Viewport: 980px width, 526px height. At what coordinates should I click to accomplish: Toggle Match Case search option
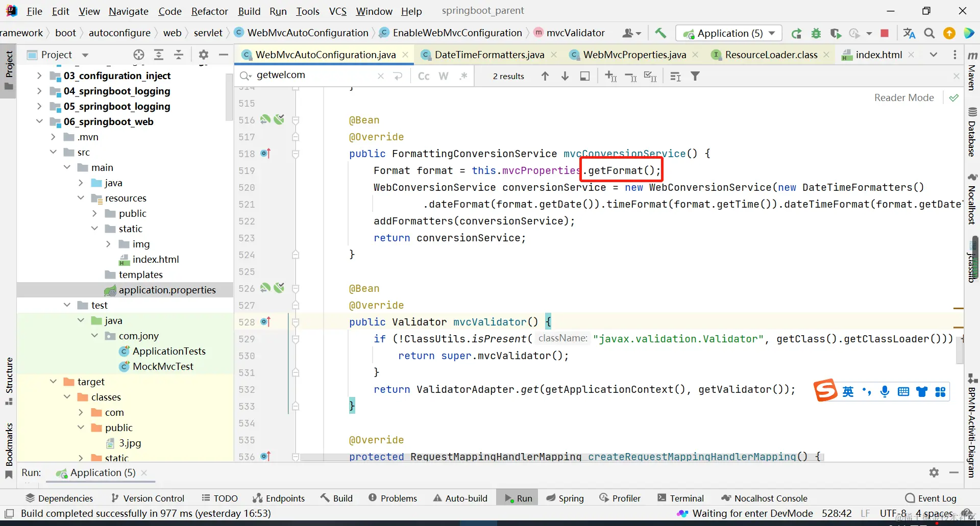[424, 76]
